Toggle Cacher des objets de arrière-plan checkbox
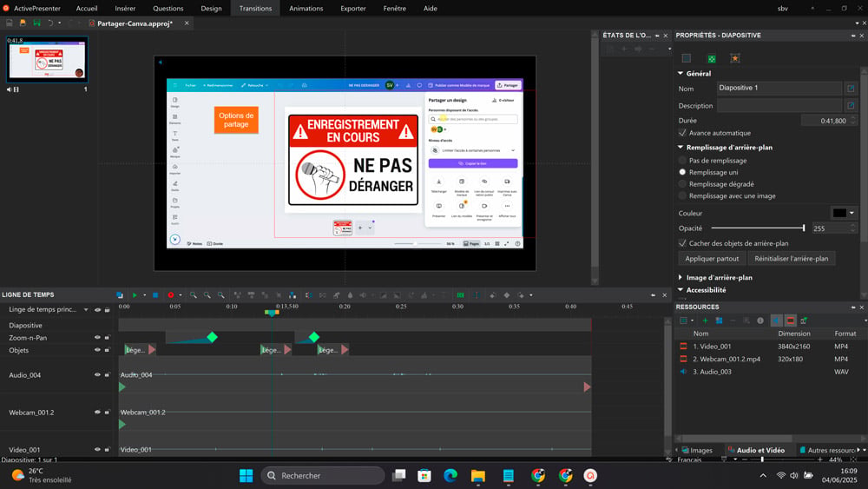 682,243
